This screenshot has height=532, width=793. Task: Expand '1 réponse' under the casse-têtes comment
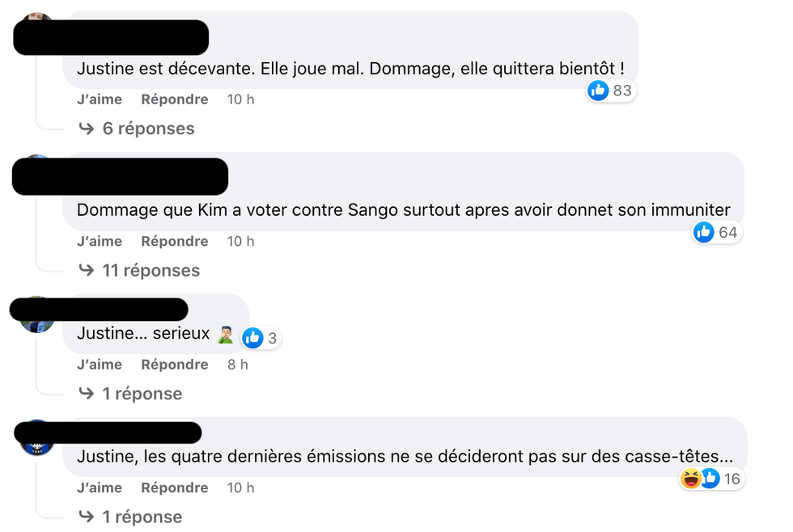pos(142,516)
